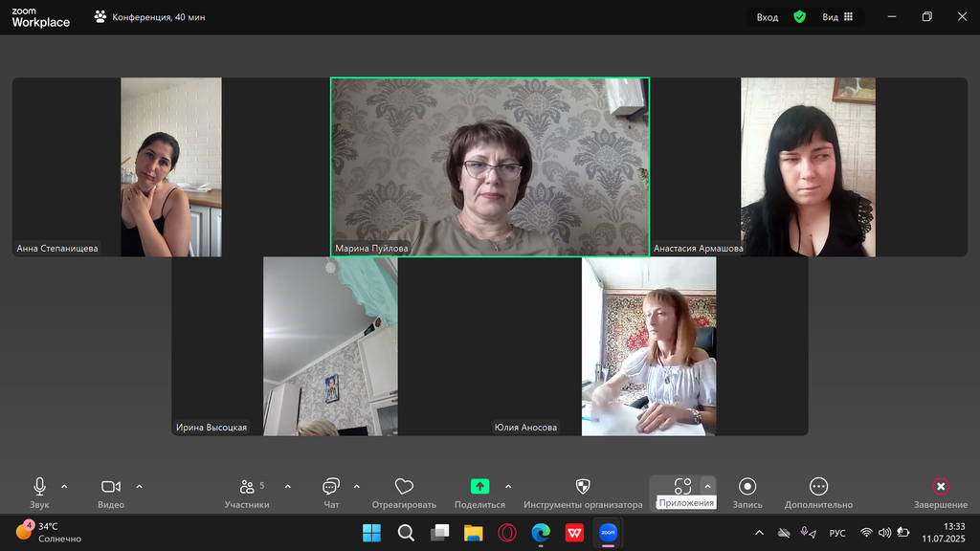The image size is (980, 551).
Task: Click Вход sign-in menu item
Action: 768,17
